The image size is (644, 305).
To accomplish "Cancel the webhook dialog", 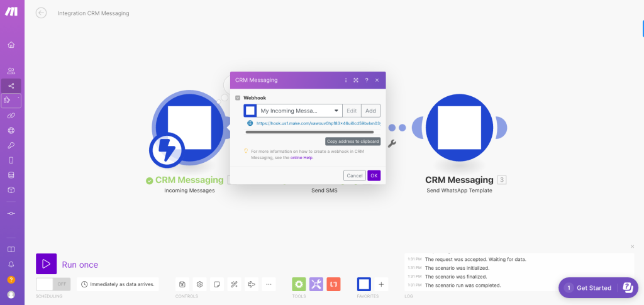I will 355,175.
